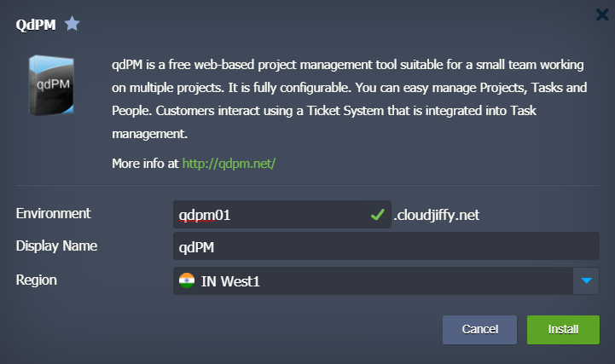Screen dimensions: 615x364
Task: Open the IN West1 region combo box
Action: point(375,280)
